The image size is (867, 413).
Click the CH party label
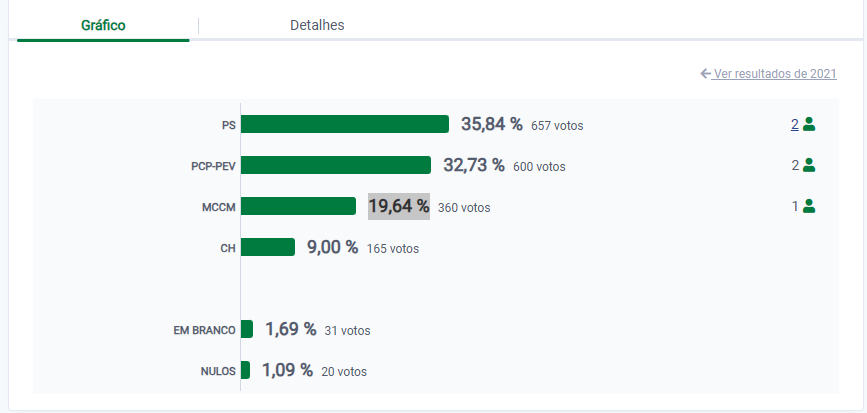227,248
